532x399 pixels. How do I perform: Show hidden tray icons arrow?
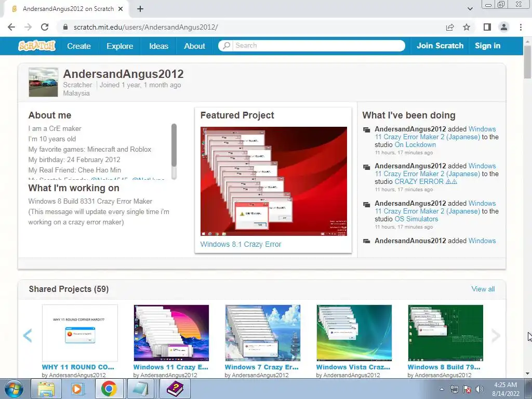[442, 389]
